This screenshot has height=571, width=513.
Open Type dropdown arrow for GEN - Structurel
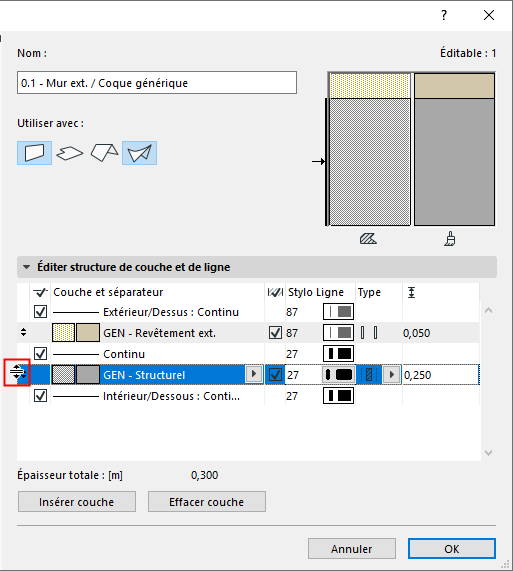[392, 374]
